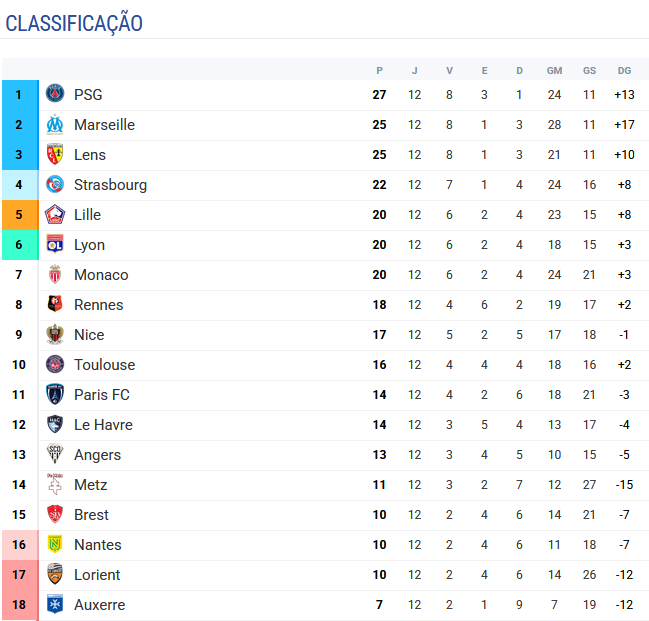Open the Paris FC team page
649x621 pixels.
click(101, 395)
